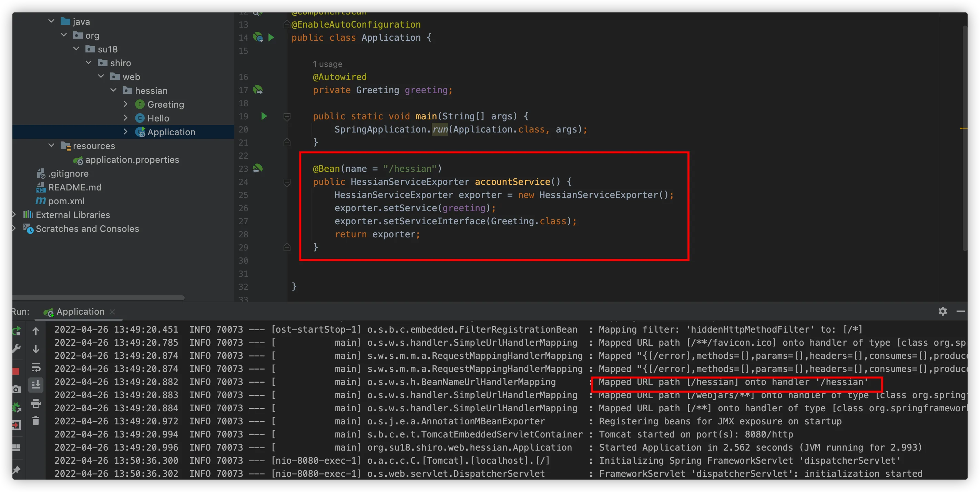Image resolution: width=980 pixels, height=492 pixels.
Task: Click the fold marker on accountService method
Action: pos(287,182)
